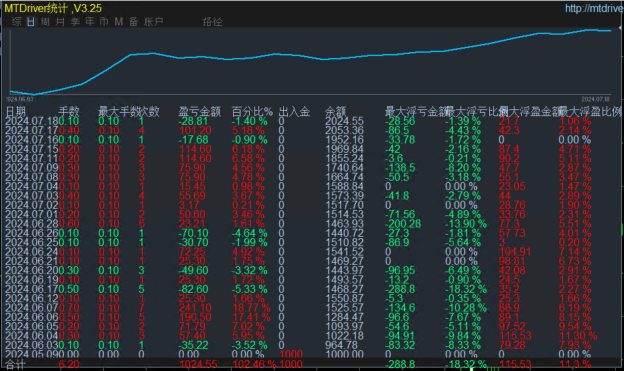Screen dimensions: 624x371
Task: Open the 路径 path tab
Action: click(212, 21)
